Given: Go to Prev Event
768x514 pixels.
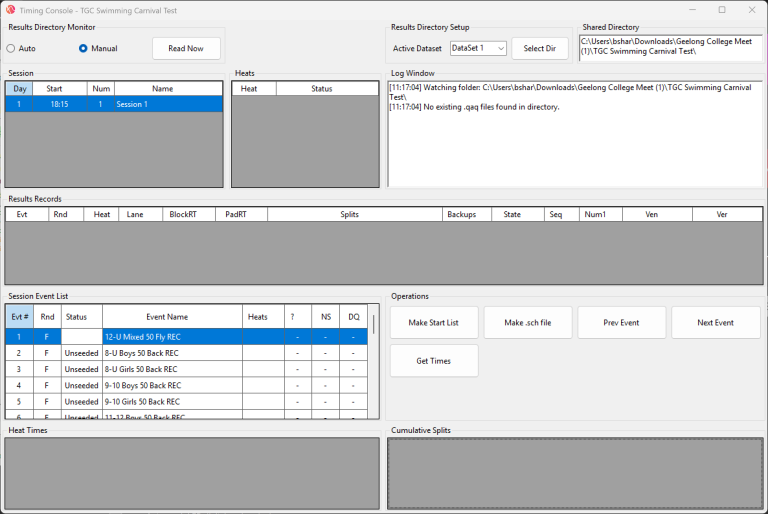Looking at the screenshot, I should (x=622, y=323).
